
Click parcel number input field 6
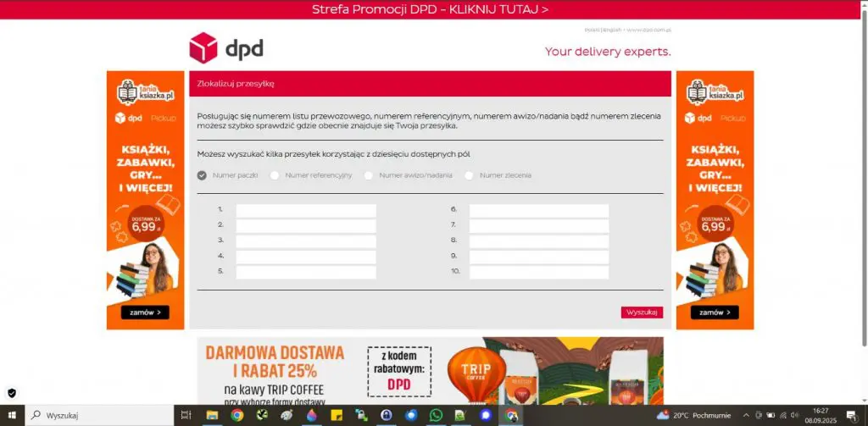tap(539, 210)
